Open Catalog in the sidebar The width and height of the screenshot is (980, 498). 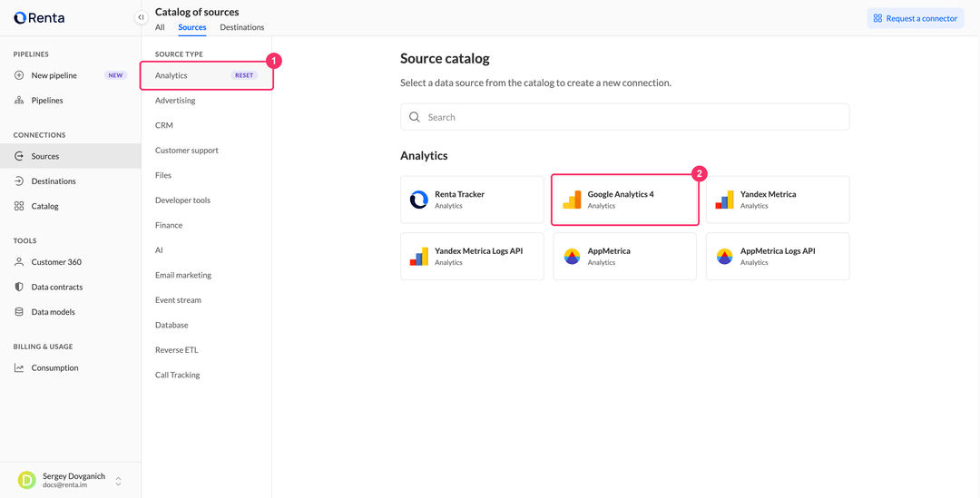pyautogui.click(x=71, y=206)
